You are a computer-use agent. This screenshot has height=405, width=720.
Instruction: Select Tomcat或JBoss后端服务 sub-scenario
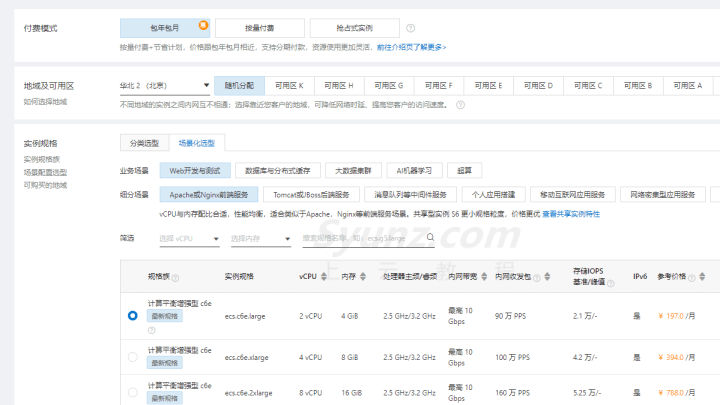coord(311,195)
